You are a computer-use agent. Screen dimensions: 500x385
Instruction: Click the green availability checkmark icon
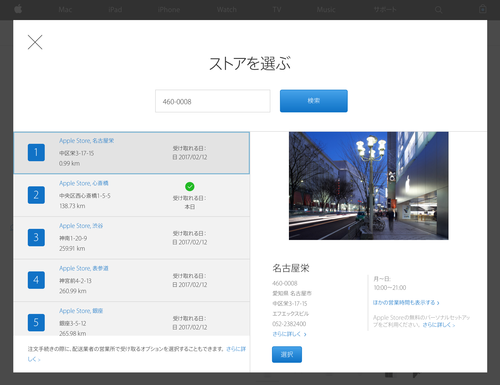pyautogui.click(x=190, y=187)
